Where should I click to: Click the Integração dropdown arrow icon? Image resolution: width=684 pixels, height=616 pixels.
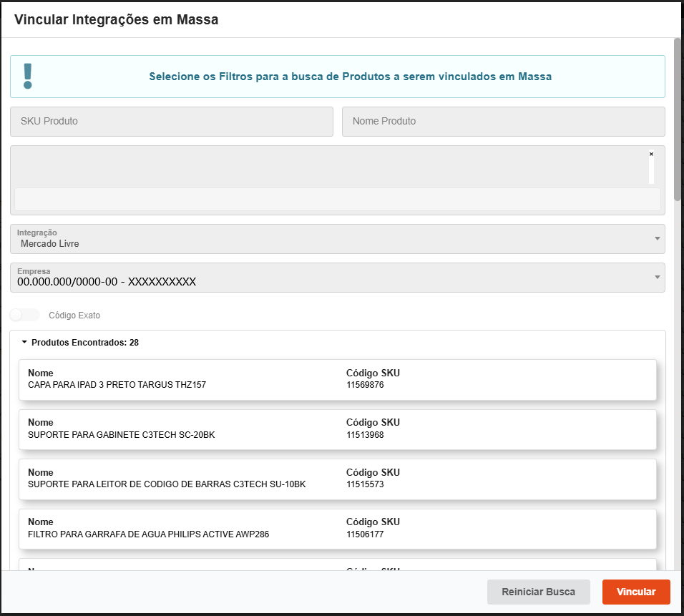point(657,238)
